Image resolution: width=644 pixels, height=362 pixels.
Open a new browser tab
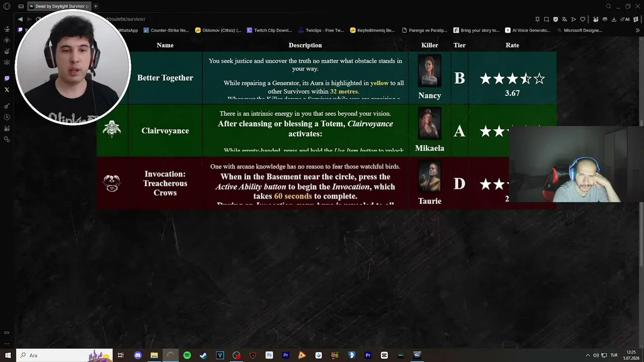pos(96,7)
